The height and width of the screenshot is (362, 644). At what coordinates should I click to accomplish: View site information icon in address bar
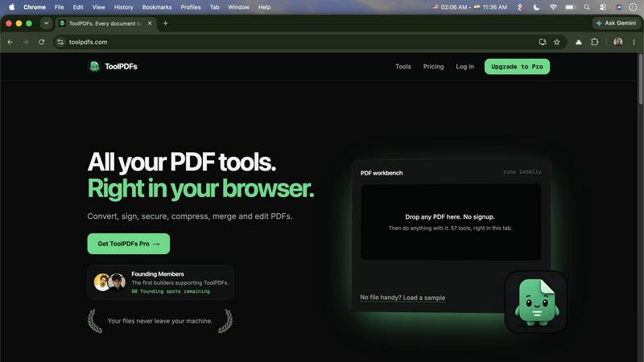[60, 42]
